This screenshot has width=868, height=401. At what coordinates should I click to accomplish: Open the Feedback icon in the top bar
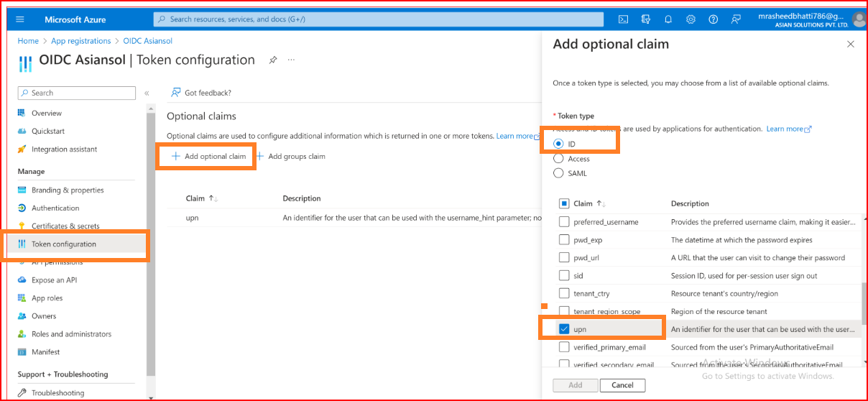(x=735, y=19)
